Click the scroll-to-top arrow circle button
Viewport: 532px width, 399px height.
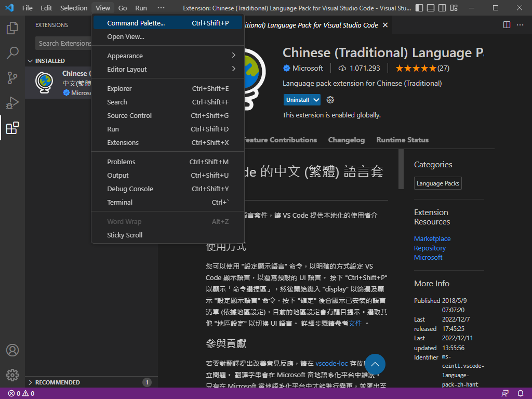click(x=375, y=364)
